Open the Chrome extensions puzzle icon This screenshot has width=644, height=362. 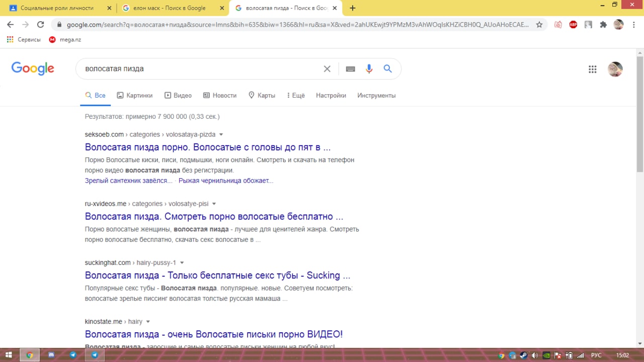pyautogui.click(x=603, y=24)
